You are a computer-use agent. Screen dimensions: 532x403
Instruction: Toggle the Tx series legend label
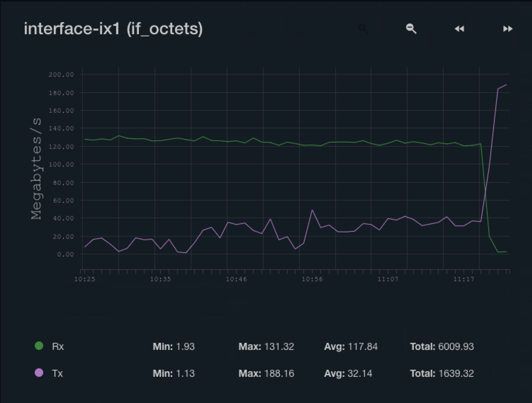(57, 373)
